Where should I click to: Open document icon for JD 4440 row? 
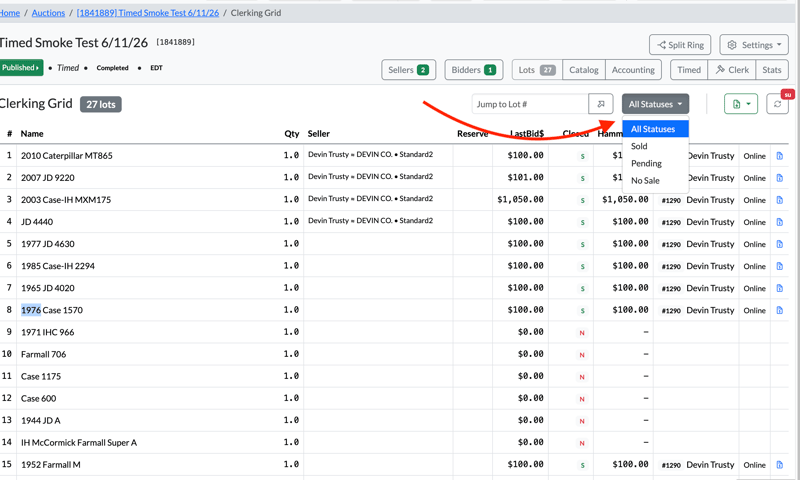click(x=780, y=222)
